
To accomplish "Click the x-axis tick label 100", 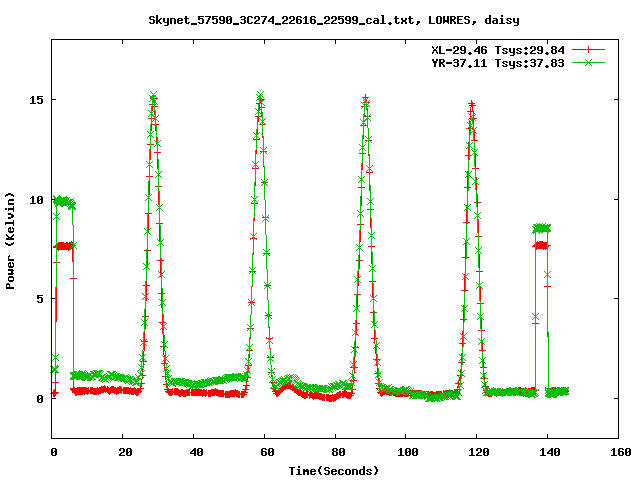I will (x=408, y=452).
